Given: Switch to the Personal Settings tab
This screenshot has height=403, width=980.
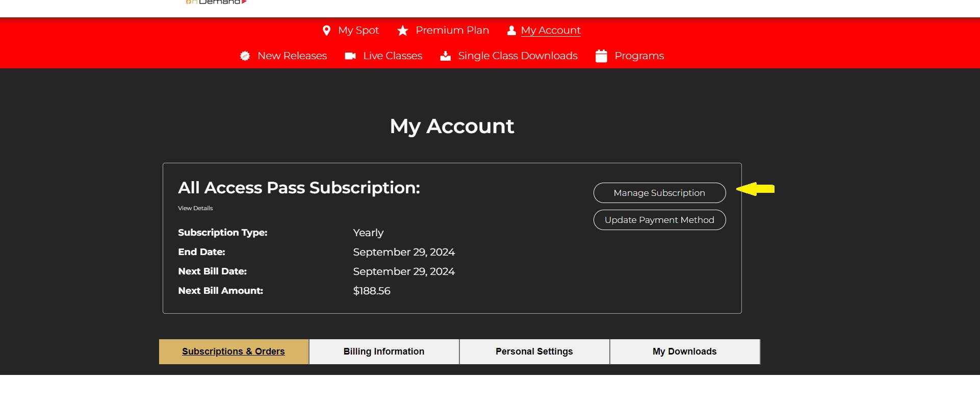Looking at the screenshot, I should pos(534,351).
